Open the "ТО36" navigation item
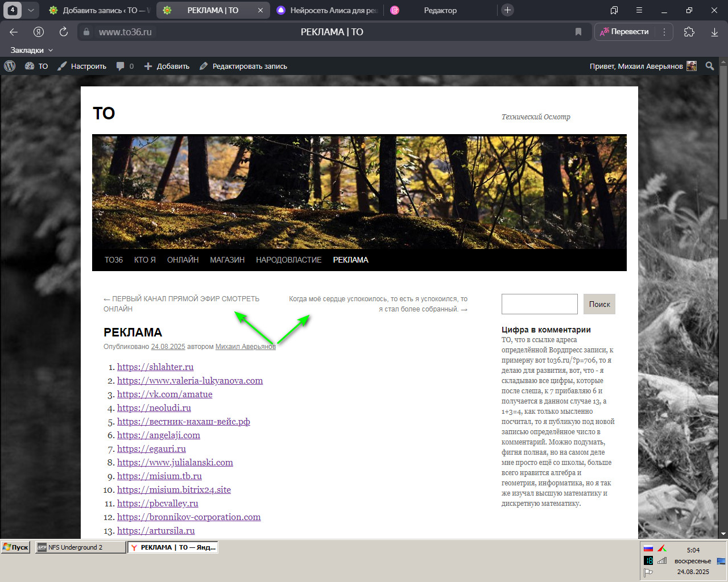 pyautogui.click(x=114, y=260)
